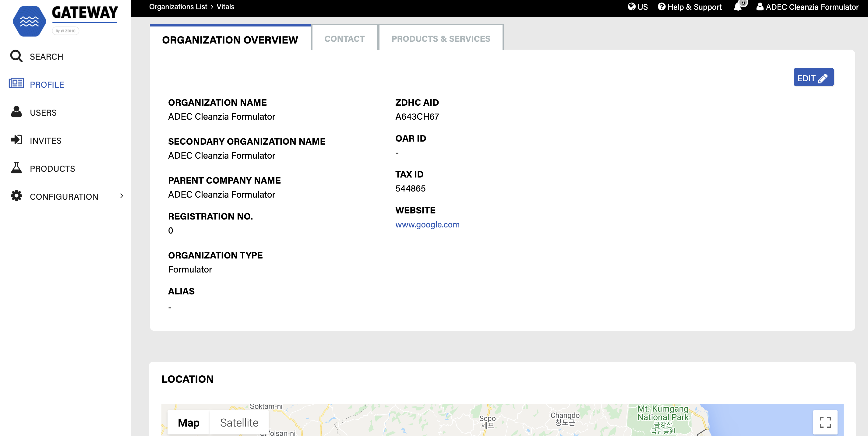The height and width of the screenshot is (436, 868).
Task: Expand the Configuration submenu chevron
Action: click(x=122, y=196)
